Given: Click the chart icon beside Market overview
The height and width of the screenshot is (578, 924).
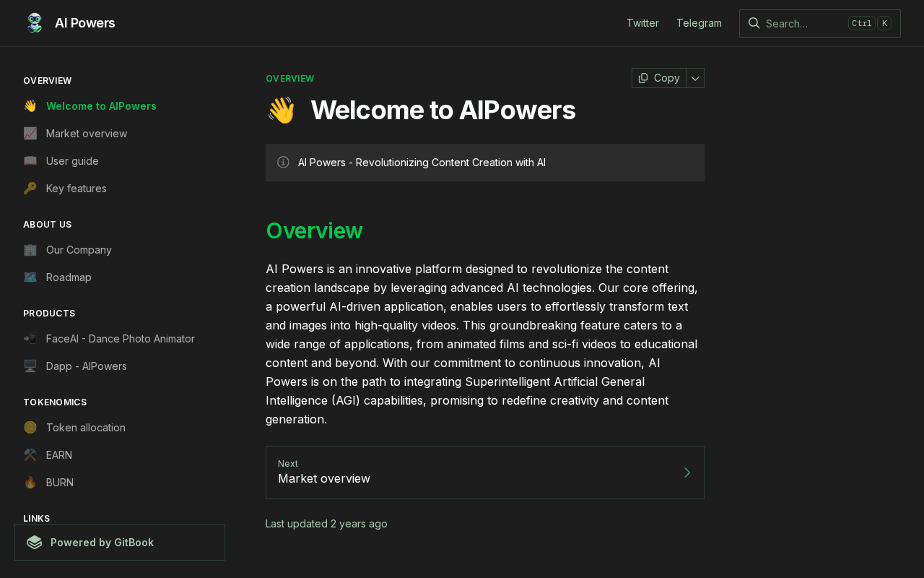Looking at the screenshot, I should pos(30,134).
